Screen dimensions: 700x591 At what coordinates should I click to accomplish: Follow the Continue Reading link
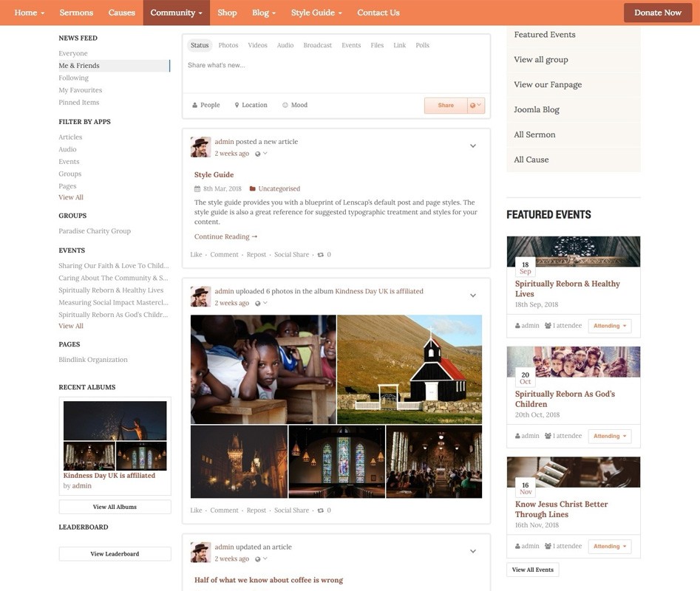click(225, 237)
